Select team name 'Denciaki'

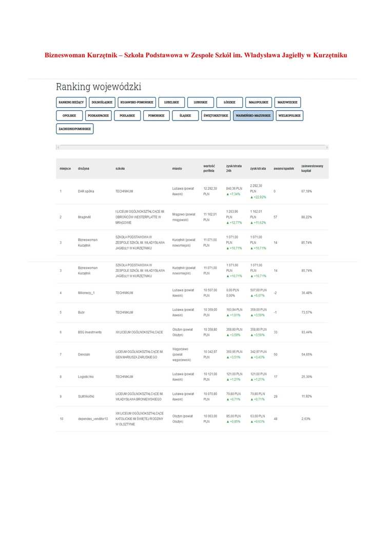(84, 354)
